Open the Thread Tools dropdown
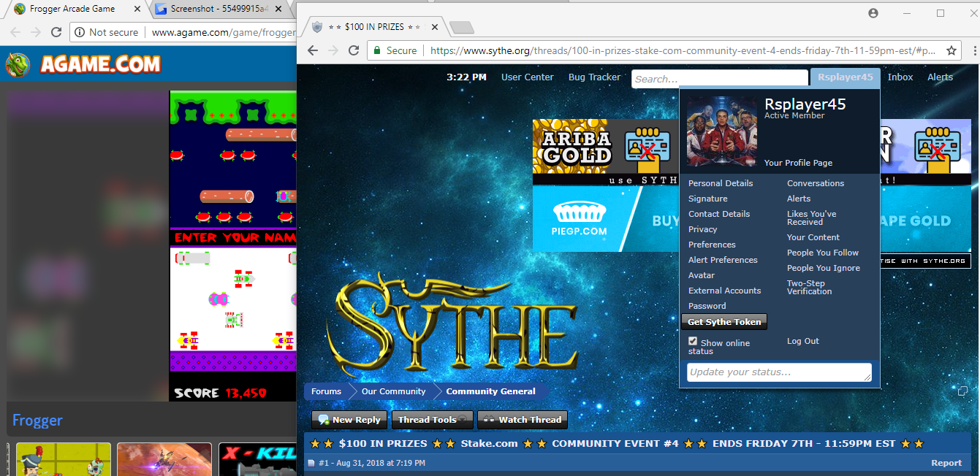 (x=432, y=420)
